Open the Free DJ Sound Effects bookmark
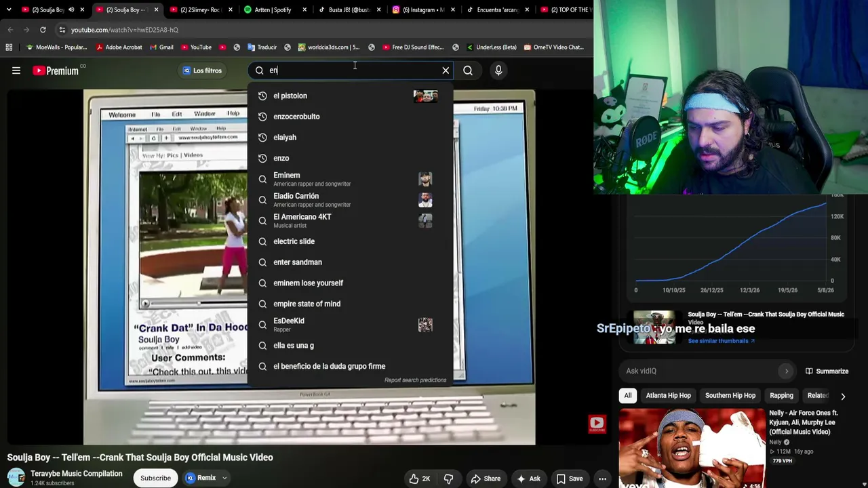Viewport: 868px width, 488px height. [x=412, y=47]
